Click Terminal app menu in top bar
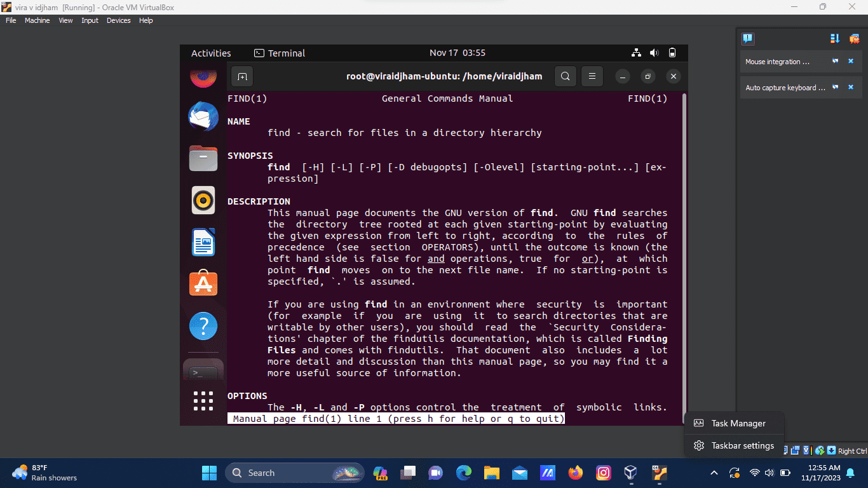Screen dimensions: 868x488 tap(280, 53)
